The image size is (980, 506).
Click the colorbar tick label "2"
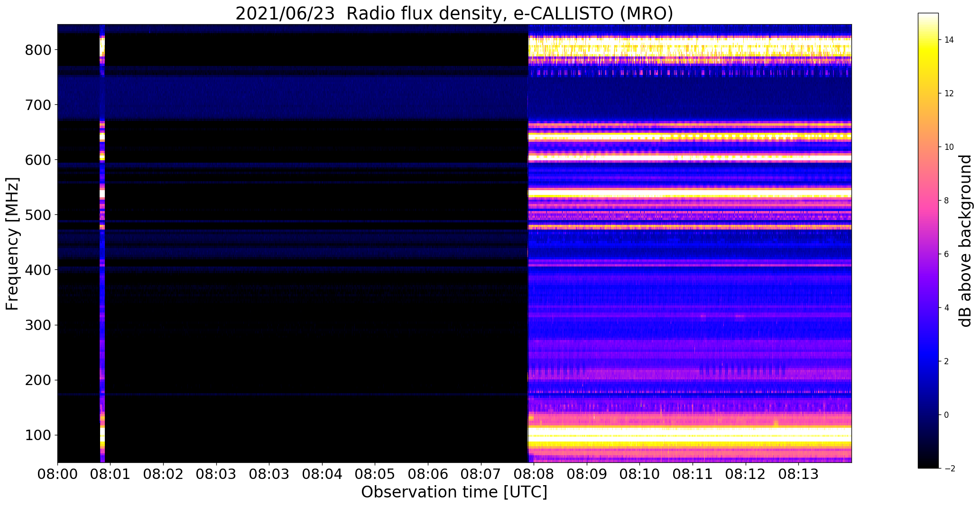(x=947, y=361)
